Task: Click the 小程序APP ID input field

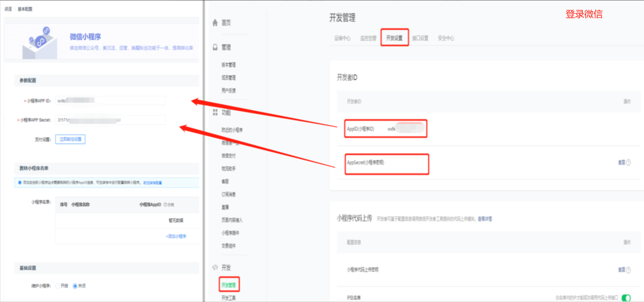Action: click(x=110, y=101)
